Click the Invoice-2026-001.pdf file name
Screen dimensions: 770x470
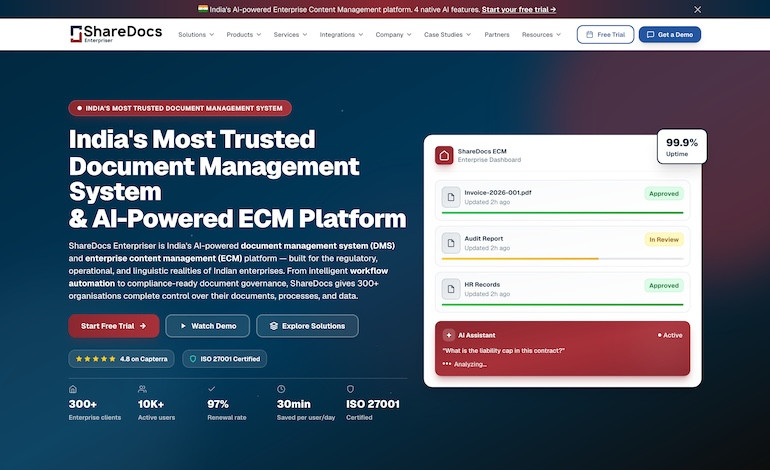click(x=498, y=193)
